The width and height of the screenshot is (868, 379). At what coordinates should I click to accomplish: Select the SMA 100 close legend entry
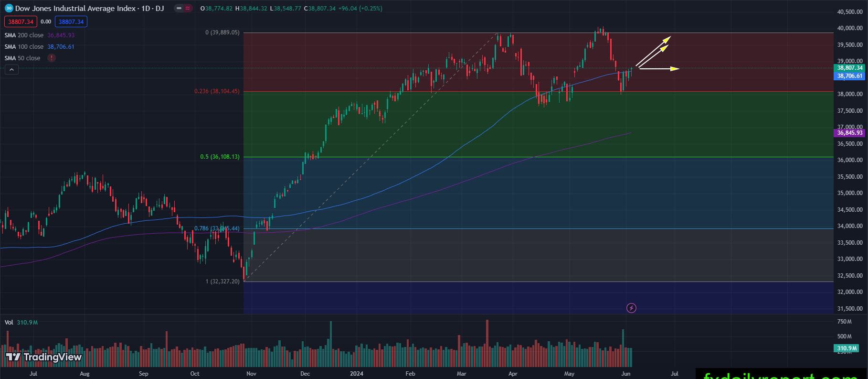[x=40, y=46]
